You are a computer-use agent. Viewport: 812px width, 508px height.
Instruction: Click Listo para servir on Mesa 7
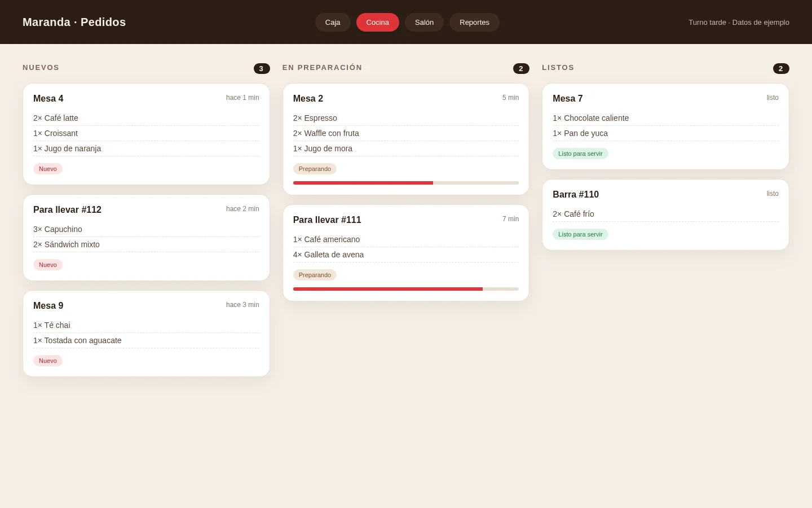pyautogui.click(x=580, y=154)
